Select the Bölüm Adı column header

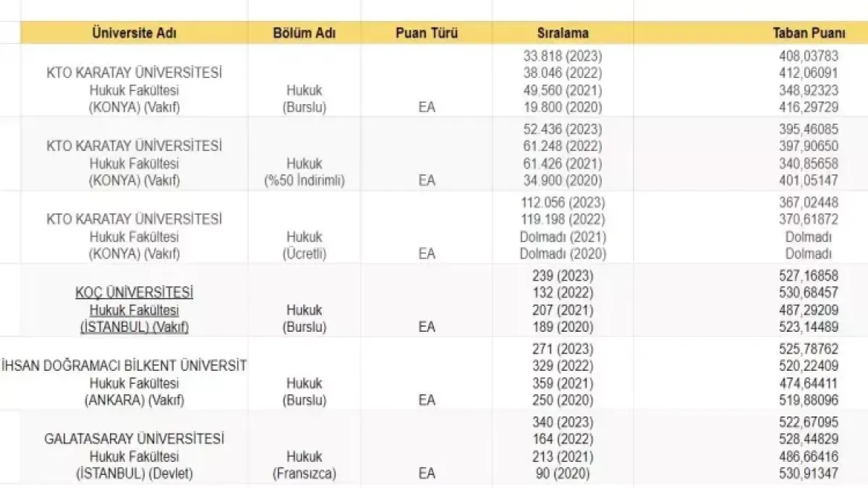304,33
